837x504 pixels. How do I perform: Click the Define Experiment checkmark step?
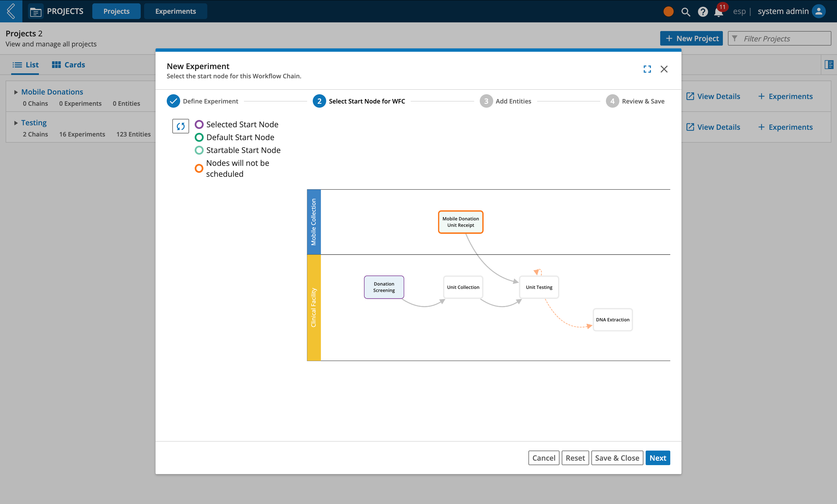[x=173, y=101]
